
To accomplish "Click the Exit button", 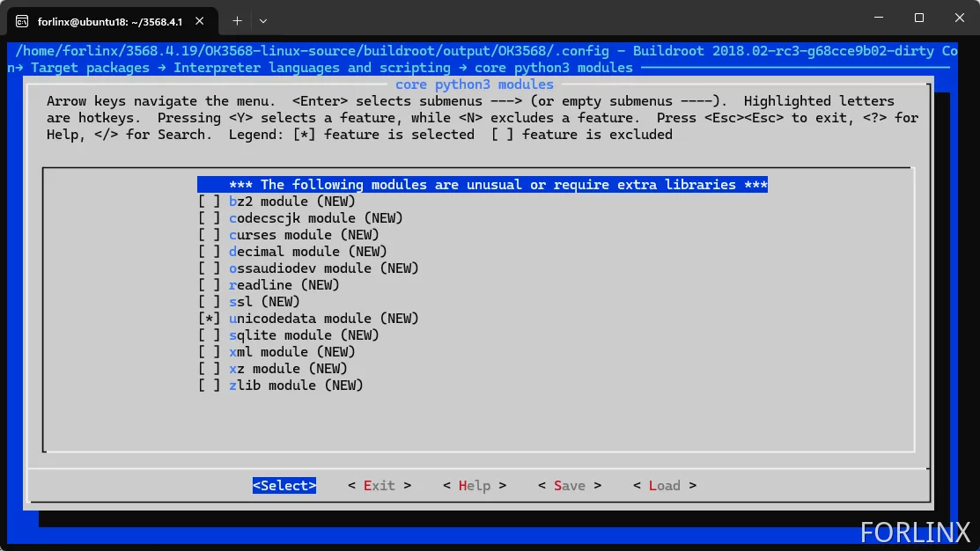I will click(379, 486).
